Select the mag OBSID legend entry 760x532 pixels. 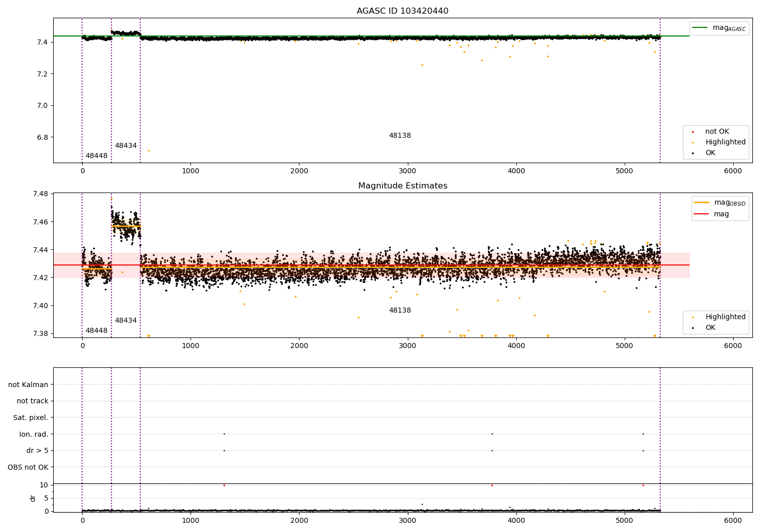tap(720, 203)
